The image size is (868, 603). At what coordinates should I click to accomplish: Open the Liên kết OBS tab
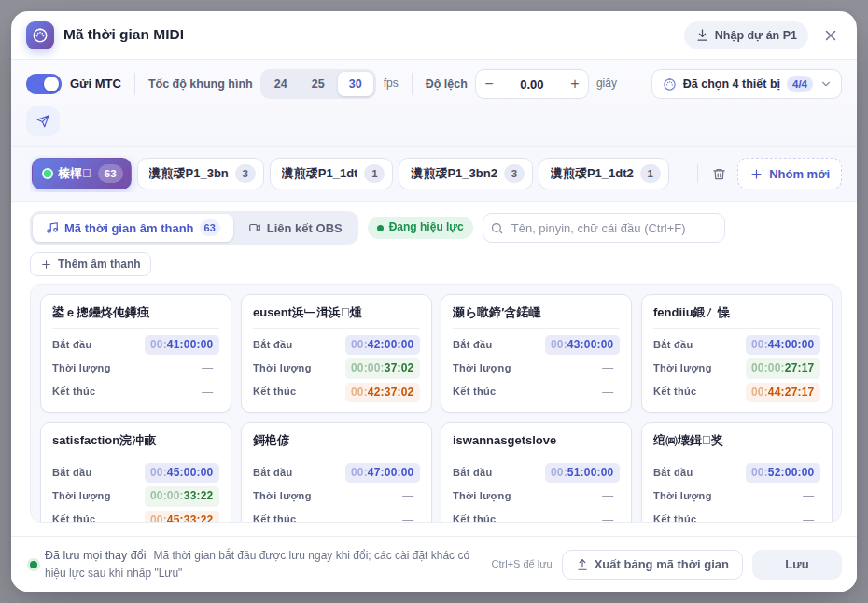point(296,228)
